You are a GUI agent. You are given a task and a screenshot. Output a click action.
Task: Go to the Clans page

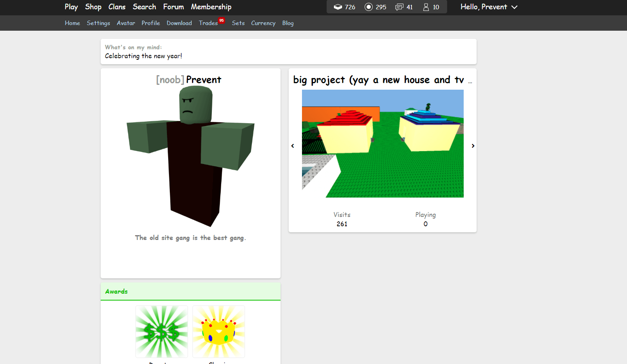pos(117,7)
